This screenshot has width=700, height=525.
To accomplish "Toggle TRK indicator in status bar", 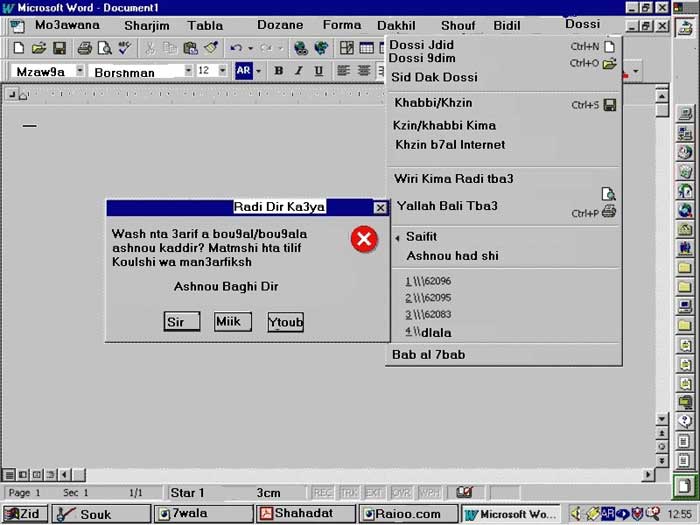I will click(349, 493).
